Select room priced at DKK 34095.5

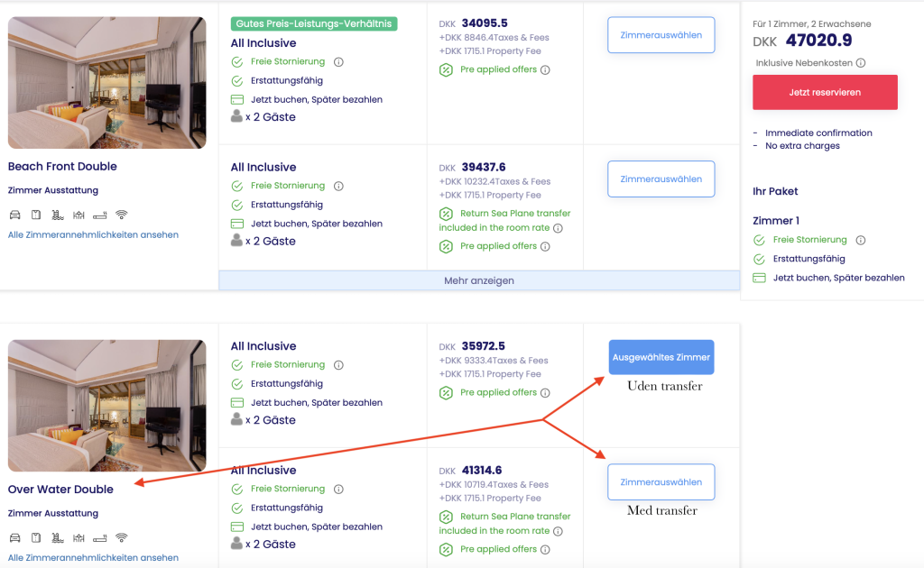pyautogui.click(x=661, y=35)
